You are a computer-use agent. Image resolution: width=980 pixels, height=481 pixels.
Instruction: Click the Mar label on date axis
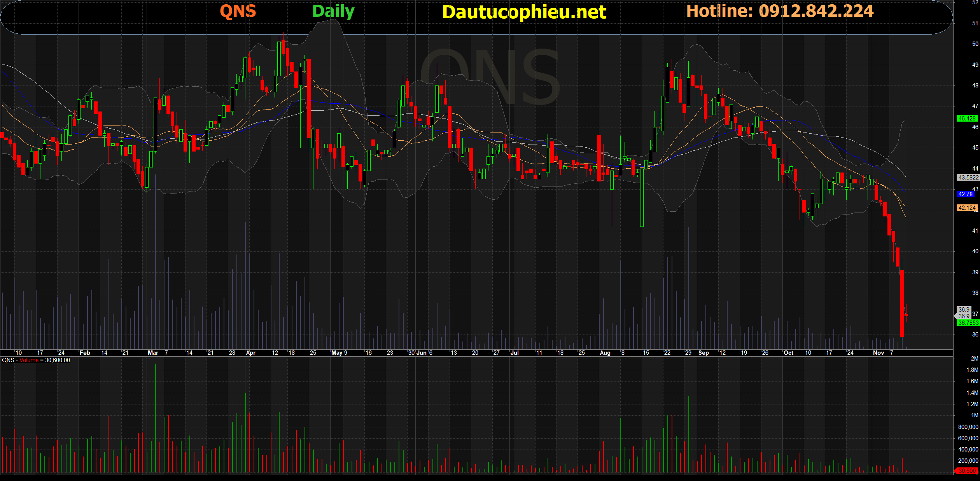[x=153, y=353]
